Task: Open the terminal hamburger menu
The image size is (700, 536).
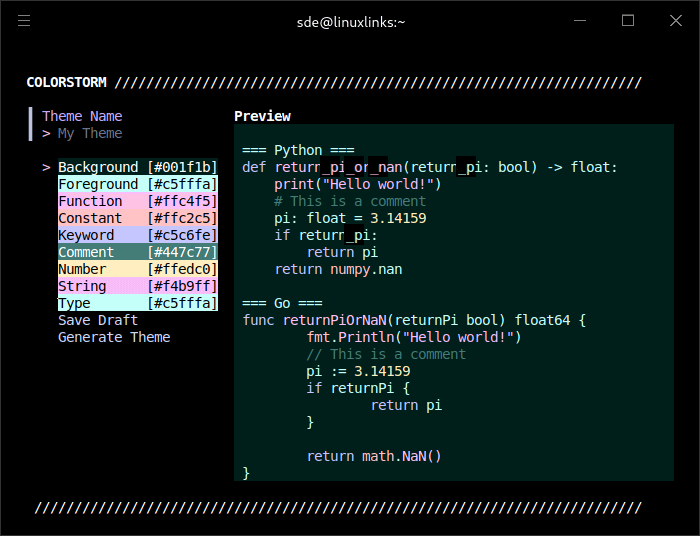Action: pyautogui.click(x=24, y=21)
